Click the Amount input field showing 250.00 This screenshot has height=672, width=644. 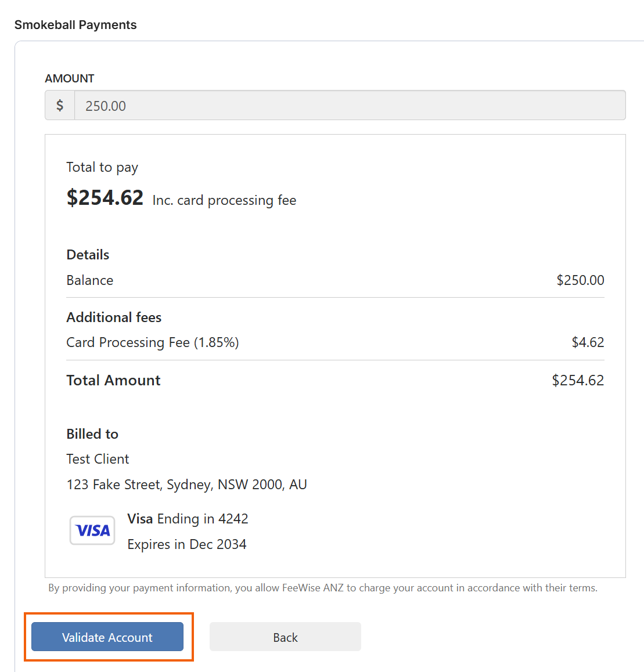[x=350, y=106]
